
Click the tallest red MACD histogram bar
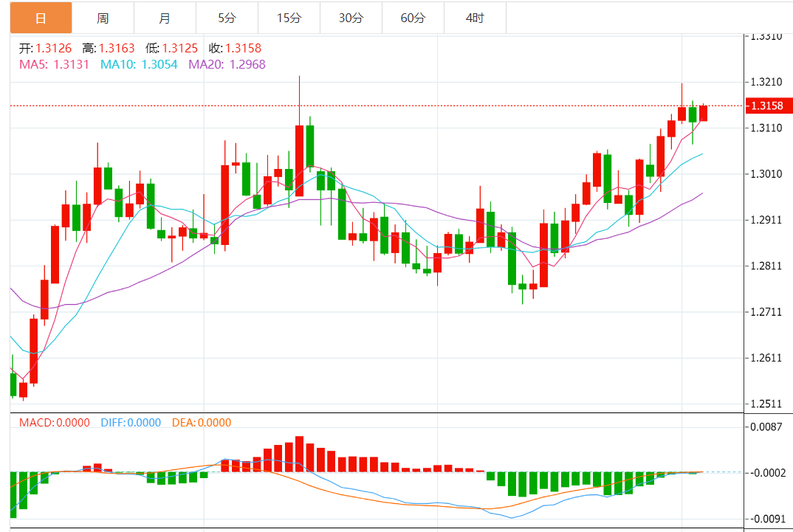pos(299,455)
